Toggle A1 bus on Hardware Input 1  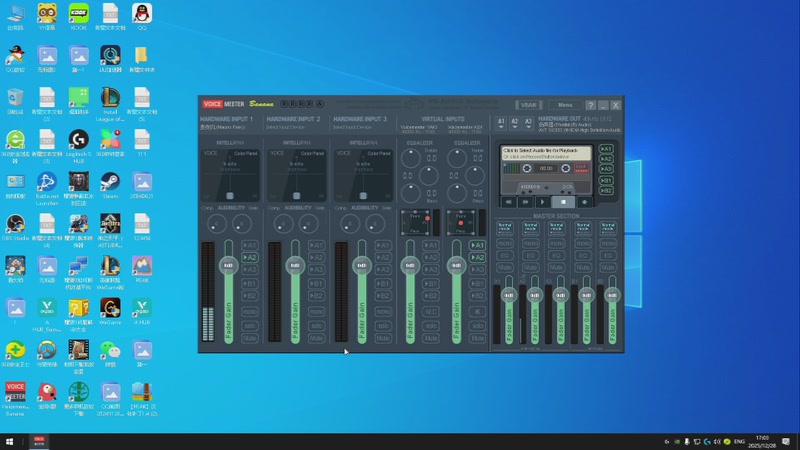click(x=250, y=245)
